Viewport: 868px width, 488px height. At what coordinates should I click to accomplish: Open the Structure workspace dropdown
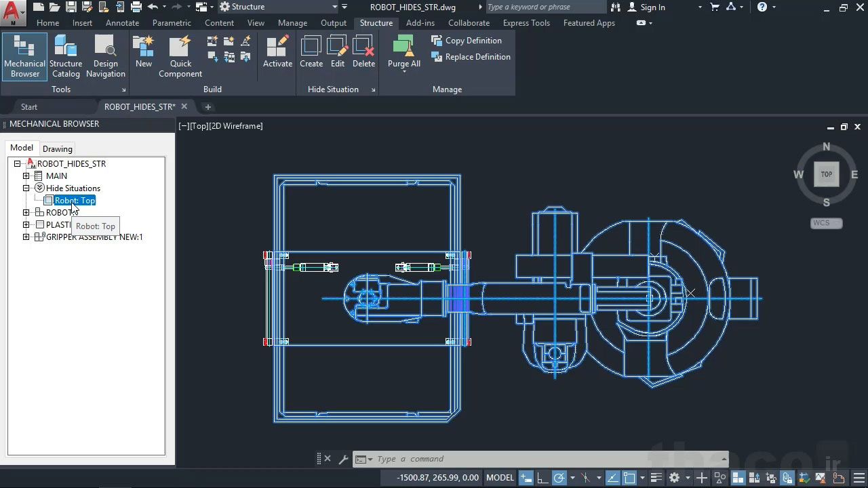[334, 7]
